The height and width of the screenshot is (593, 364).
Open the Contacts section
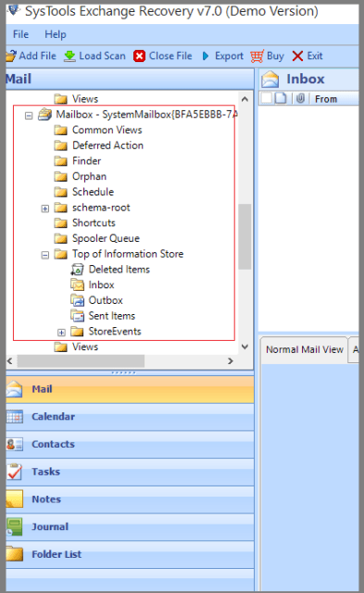pos(130,445)
